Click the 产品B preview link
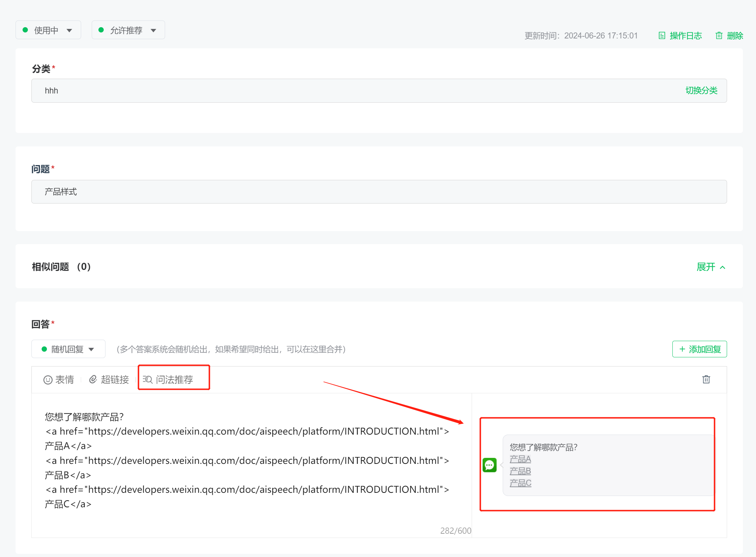Viewport: 756px width, 557px height. coord(520,471)
